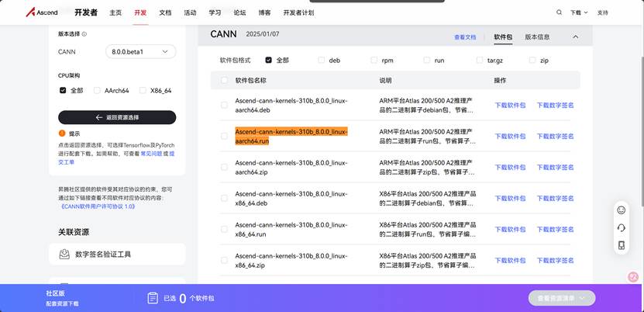The image size is (644, 312).
Task: Check the linux-aarch64.run package row
Action: click(x=224, y=136)
